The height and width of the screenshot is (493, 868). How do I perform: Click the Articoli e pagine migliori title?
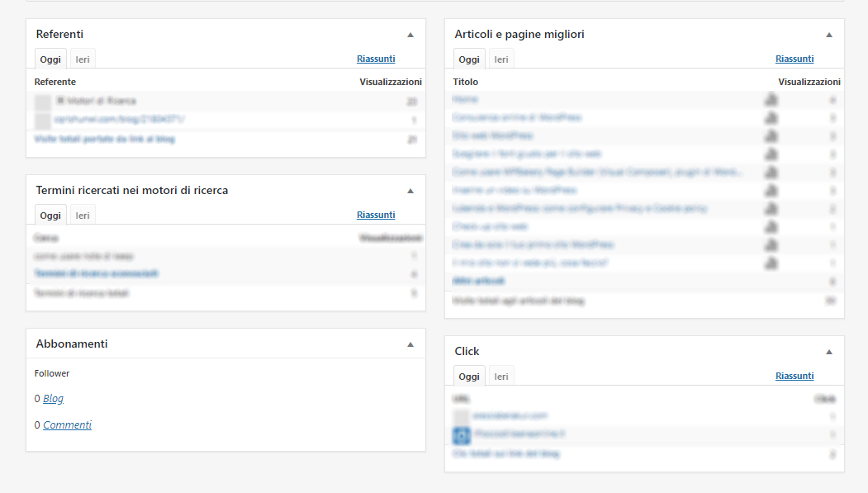[519, 35]
